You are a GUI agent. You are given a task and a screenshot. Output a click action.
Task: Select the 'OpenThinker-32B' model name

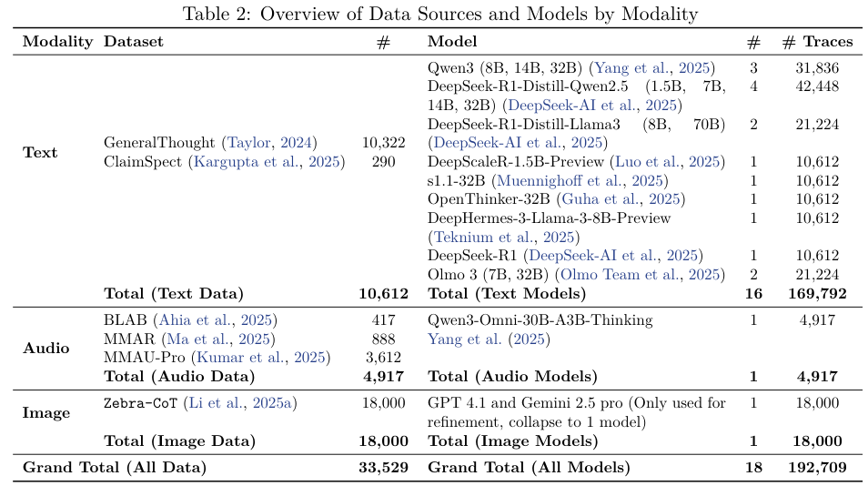pyautogui.click(x=489, y=199)
